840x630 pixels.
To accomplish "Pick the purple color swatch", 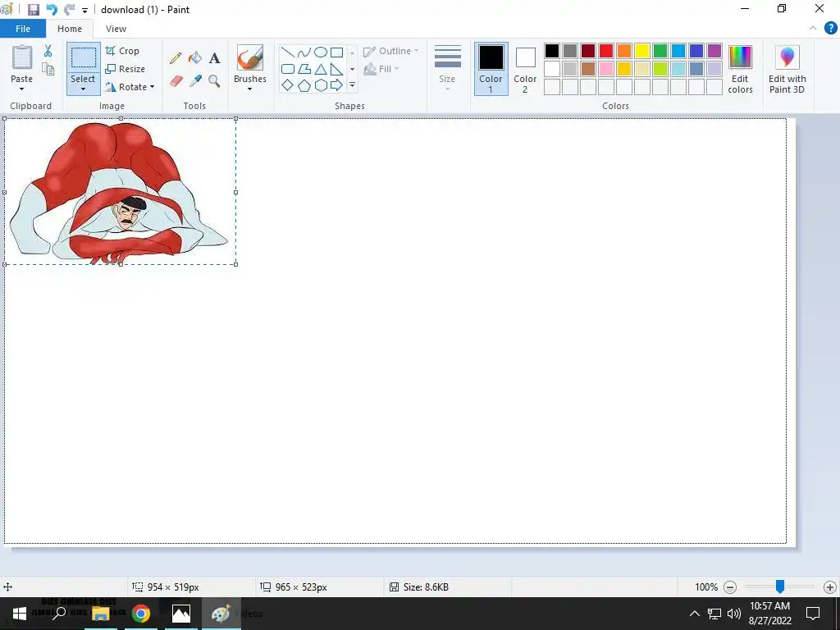I will pyautogui.click(x=714, y=51).
